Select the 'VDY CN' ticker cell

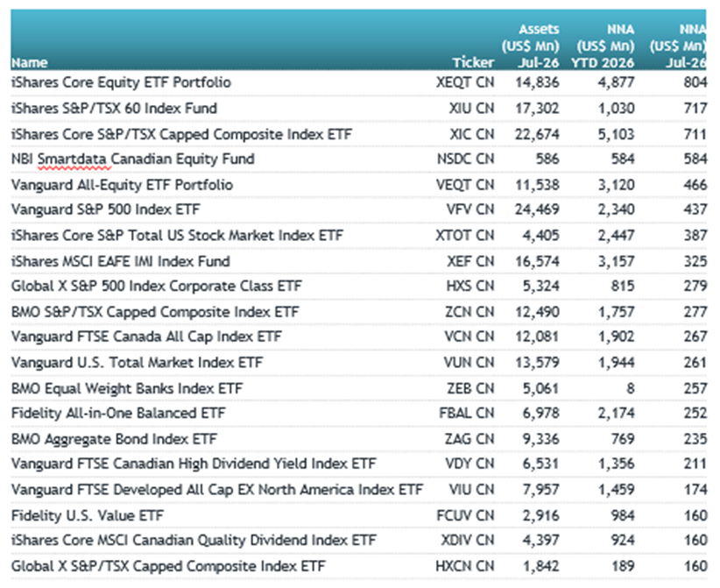coord(469,464)
